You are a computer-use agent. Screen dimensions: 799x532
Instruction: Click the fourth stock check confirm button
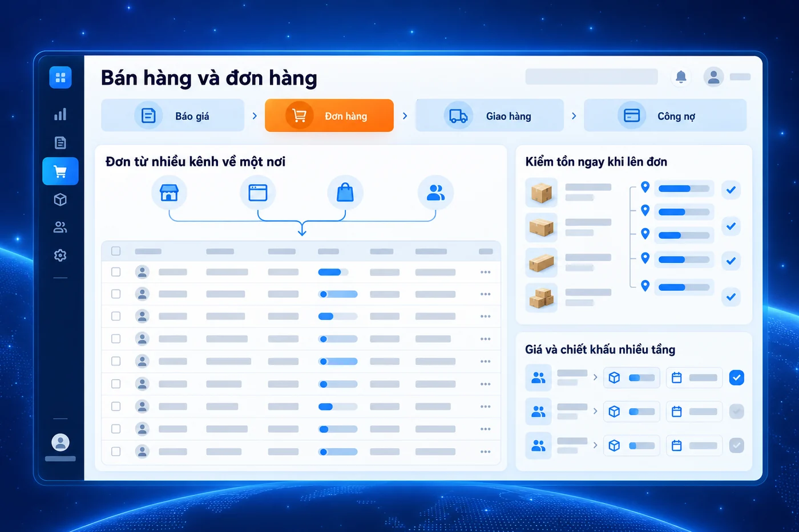pyautogui.click(x=731, y=297)
